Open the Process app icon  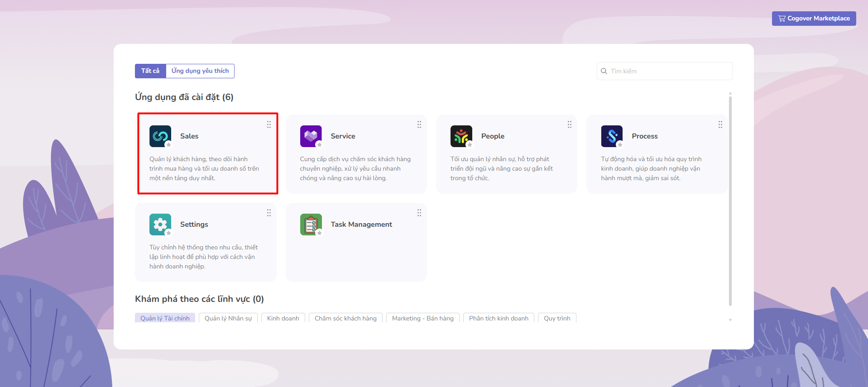pyautogui.click(x=612, y=136)
